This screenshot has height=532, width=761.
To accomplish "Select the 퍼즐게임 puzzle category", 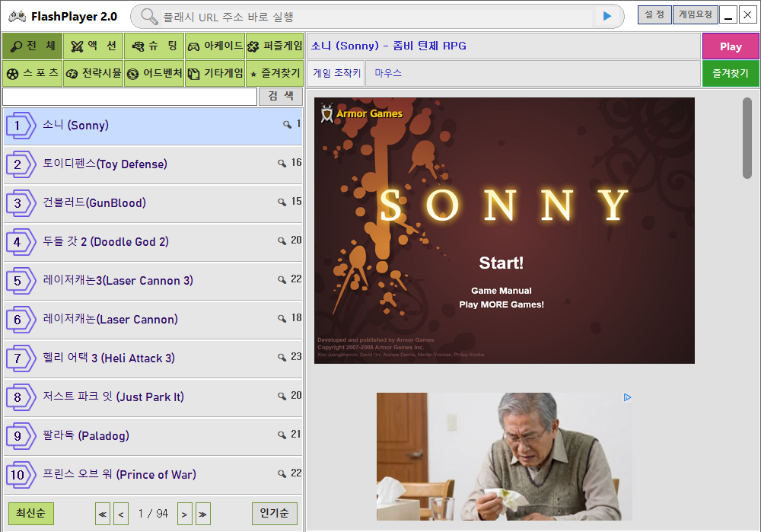I will click(x=275, y=46).
